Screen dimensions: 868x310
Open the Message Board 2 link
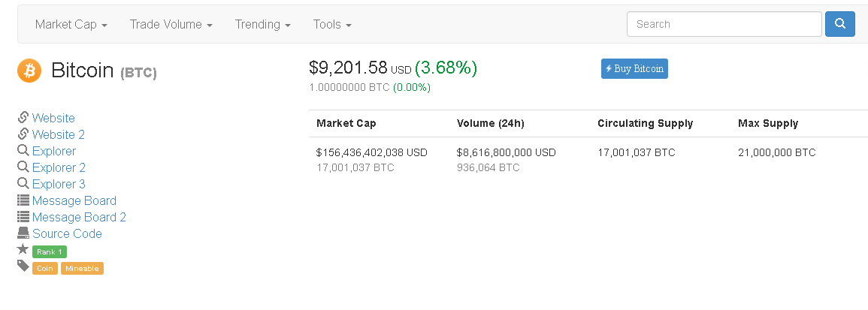click(x=79, y=217)
